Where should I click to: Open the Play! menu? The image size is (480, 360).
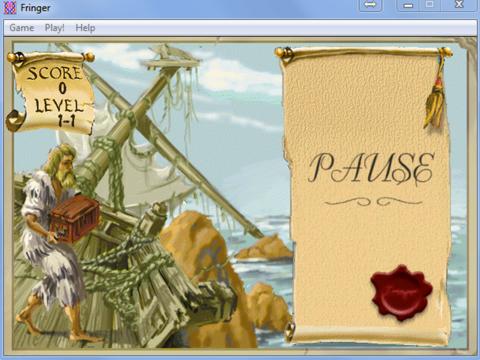54,28
